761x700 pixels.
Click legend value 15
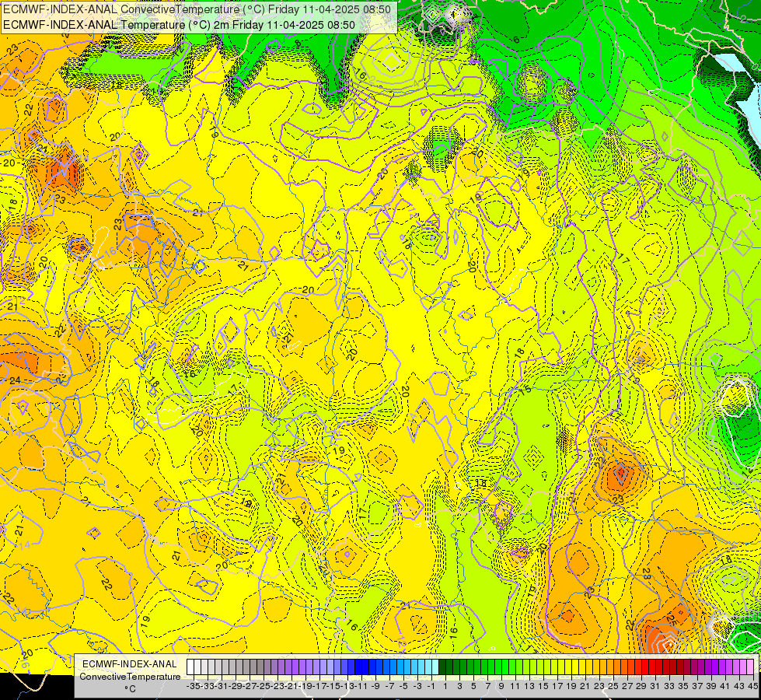[x=543, y=686]
